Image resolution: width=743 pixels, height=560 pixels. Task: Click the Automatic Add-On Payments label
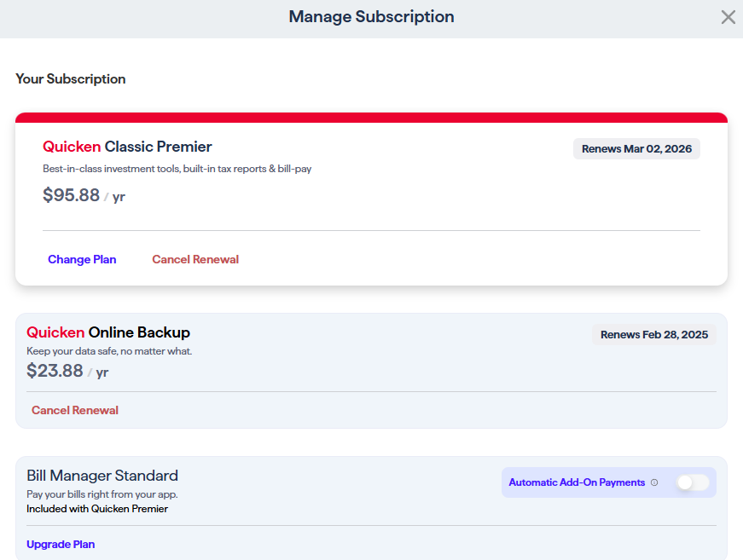tap(577, 482)
